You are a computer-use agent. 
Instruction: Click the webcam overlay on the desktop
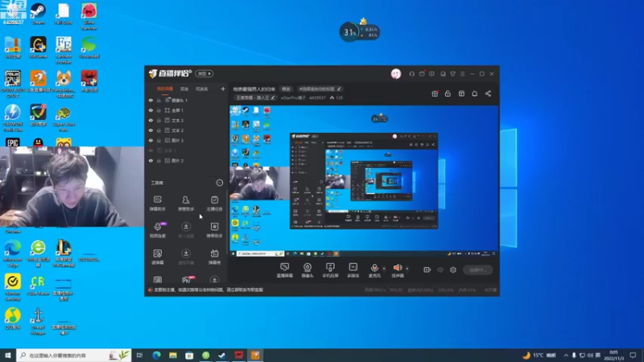tap(72, 187)
